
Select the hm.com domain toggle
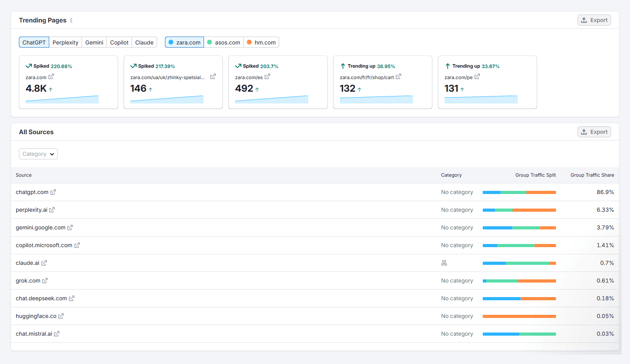(261, 42)
